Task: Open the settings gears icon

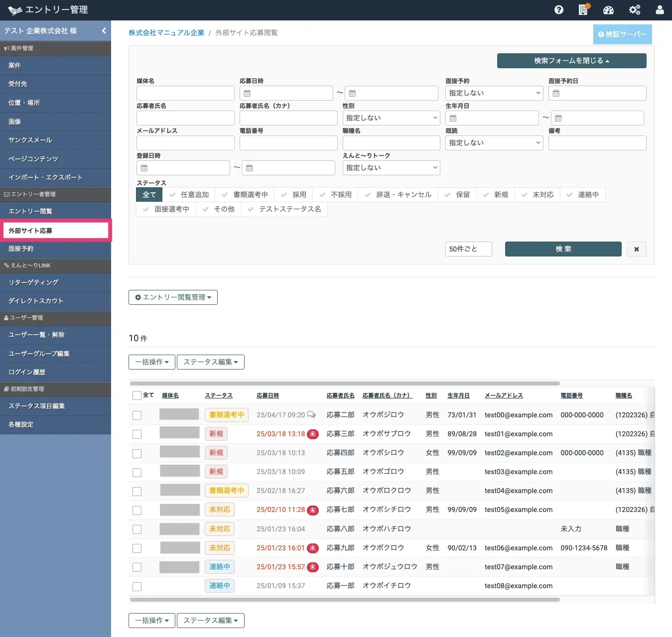Action: click(634, 10)
